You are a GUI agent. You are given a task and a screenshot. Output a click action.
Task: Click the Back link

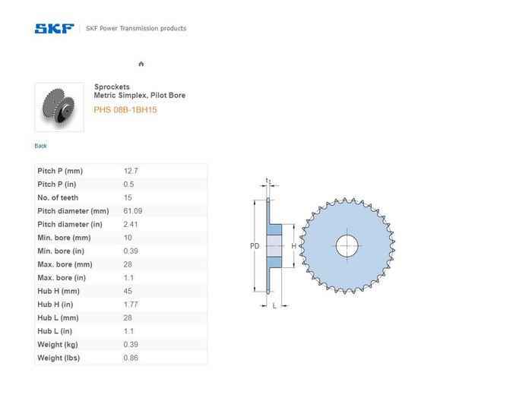point(41,146)
